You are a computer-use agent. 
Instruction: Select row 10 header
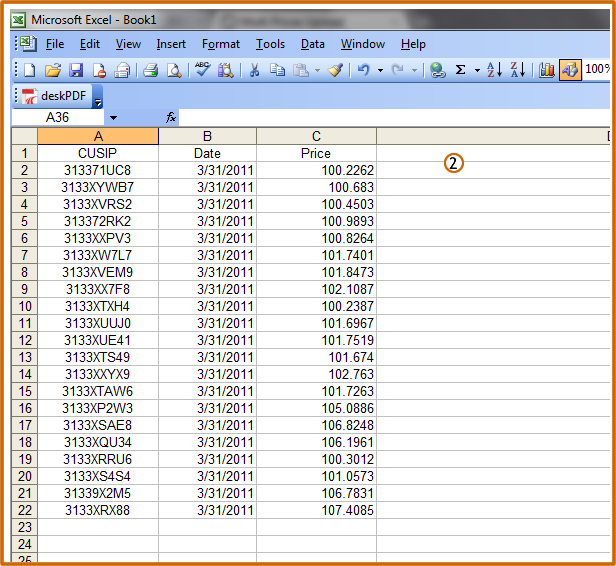[x=24, y=306]
